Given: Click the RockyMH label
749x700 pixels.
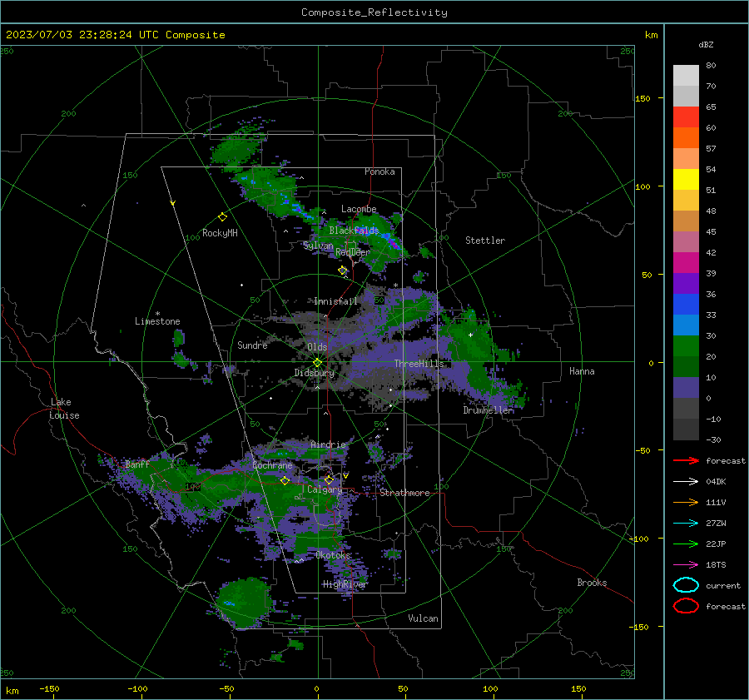Looking at the screenshot, I should click(220, 233).
